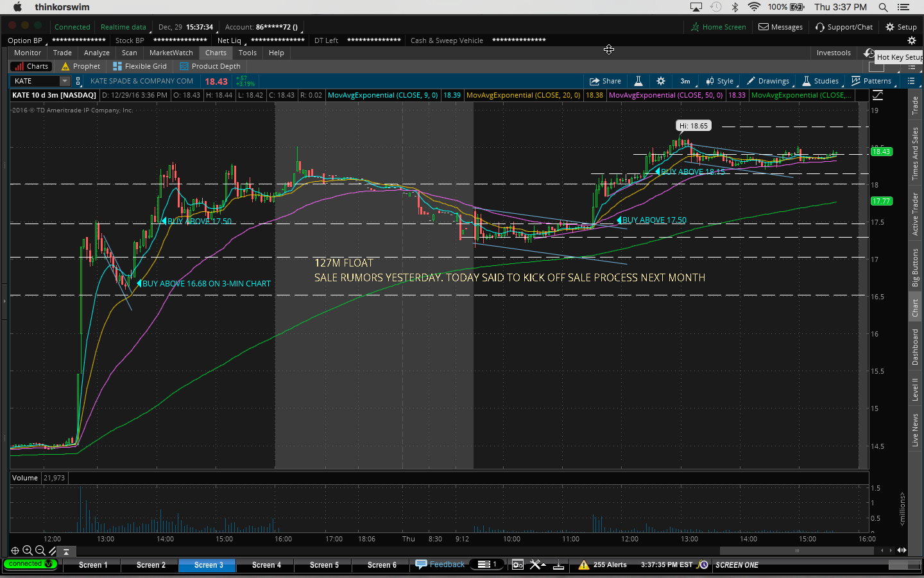Open Support/Chat

click(x=844, y=27)
